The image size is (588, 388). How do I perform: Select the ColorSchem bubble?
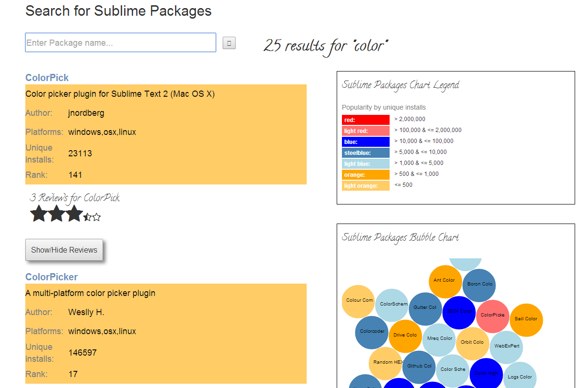pyautogui.click(x=392, y=305)
